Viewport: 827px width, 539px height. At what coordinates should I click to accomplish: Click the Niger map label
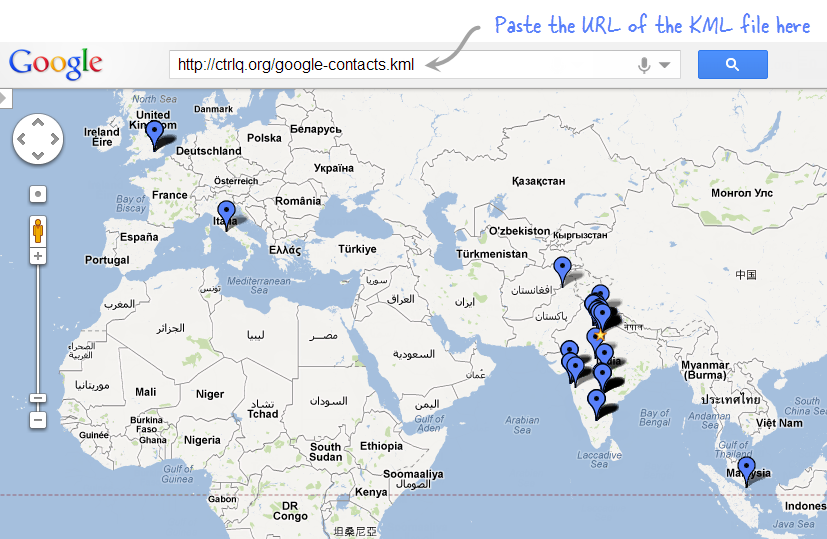[210, 394]
